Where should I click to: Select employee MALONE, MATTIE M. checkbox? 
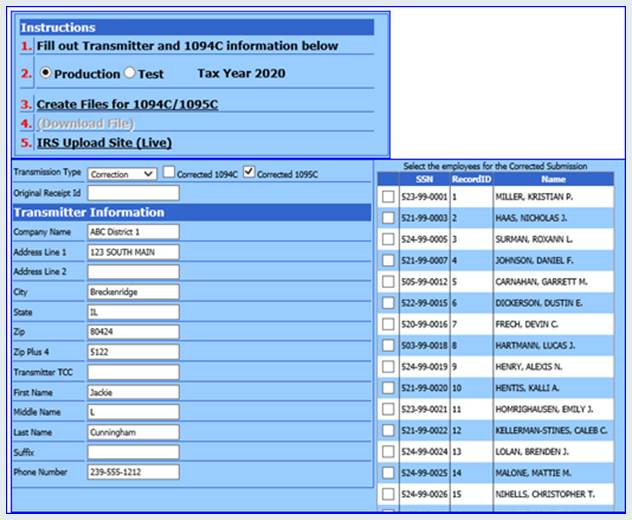click(x=388, y=473)
